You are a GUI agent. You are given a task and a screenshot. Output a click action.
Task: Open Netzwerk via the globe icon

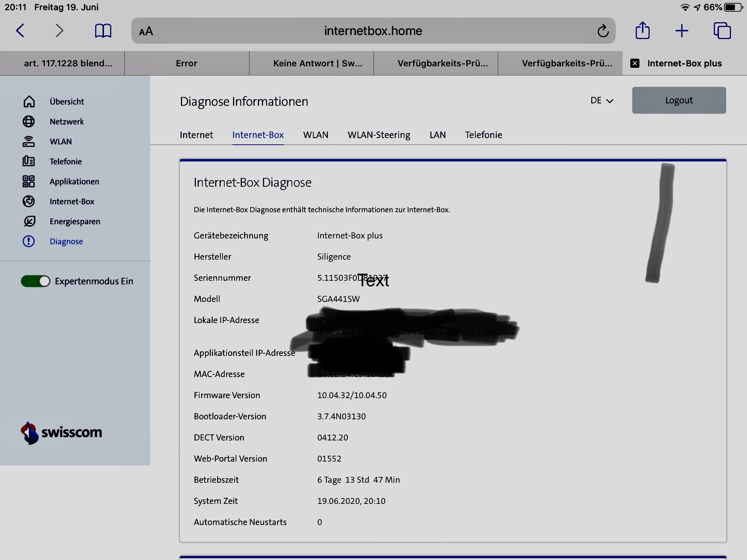(x=29, y=121)
